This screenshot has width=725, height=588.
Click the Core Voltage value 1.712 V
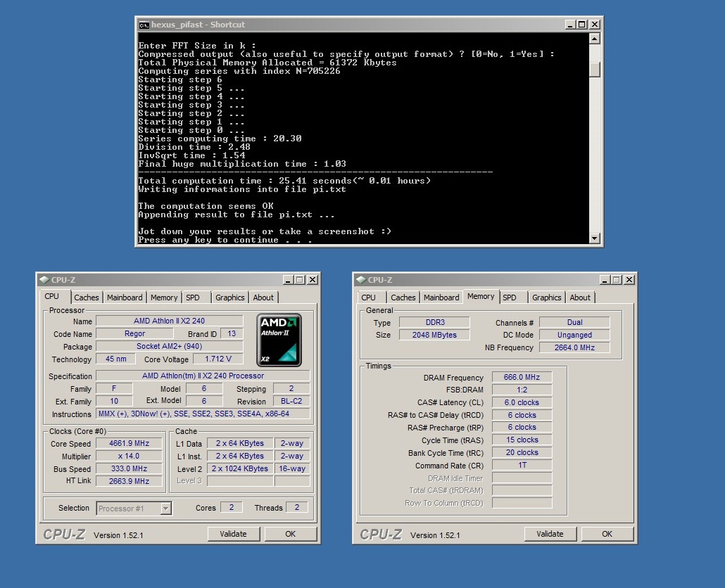(217, 359)
